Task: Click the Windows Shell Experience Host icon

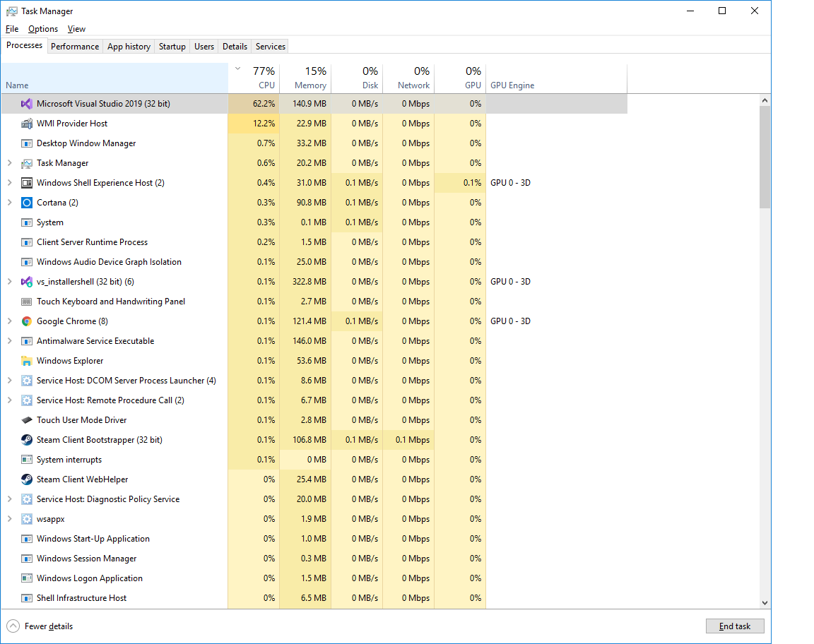Action: tap(26, 183)
